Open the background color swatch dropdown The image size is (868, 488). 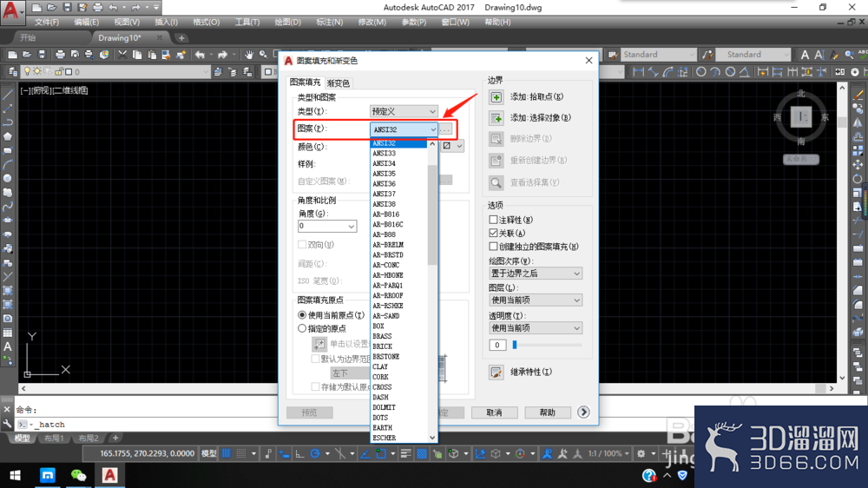452,146
